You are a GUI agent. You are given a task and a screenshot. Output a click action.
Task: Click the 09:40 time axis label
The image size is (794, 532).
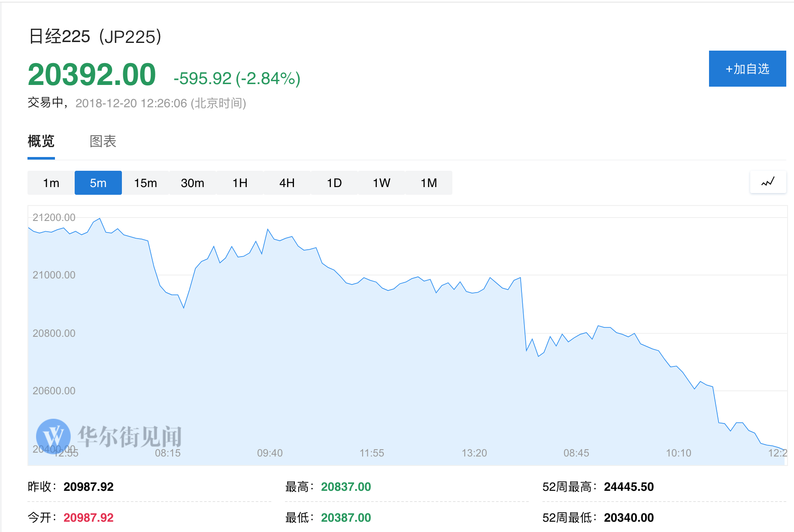pyautogui.click(x=270, y=453)
